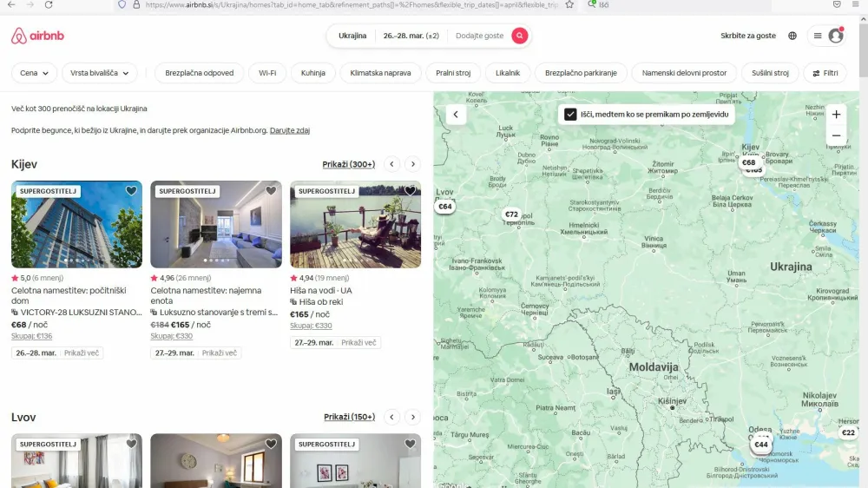Go forward in browser history
Image resolution: width=868 pixels, height=488 pixels.
point(30,4)
